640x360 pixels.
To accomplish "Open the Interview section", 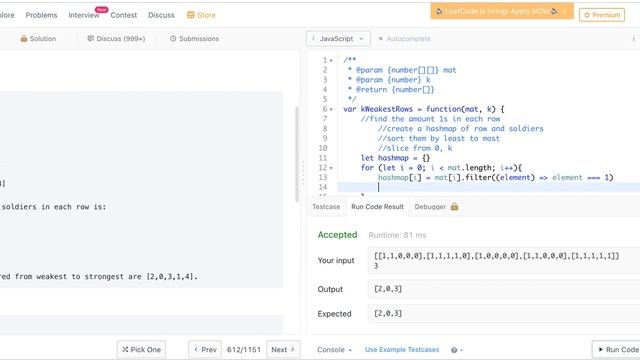I will tap(84, 15).
